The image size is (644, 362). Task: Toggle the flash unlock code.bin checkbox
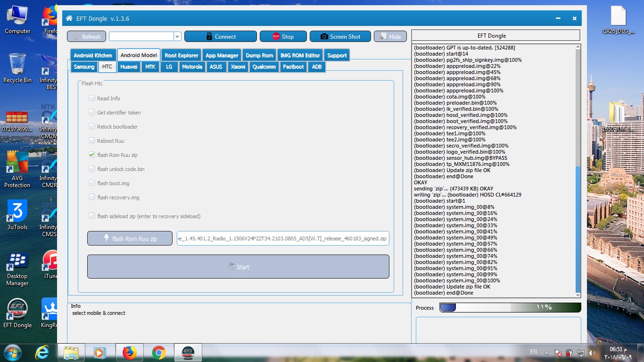(x=91, y=169)
